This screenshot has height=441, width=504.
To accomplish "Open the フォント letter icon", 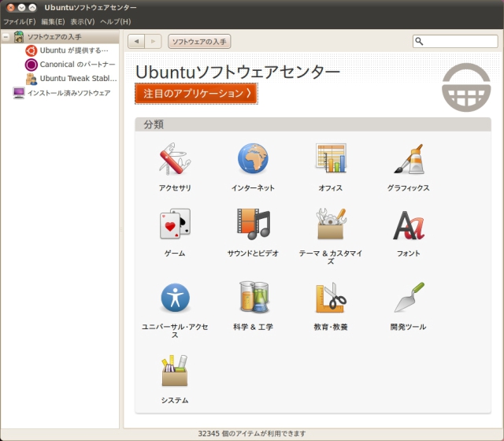I will (x=409, y=225).
